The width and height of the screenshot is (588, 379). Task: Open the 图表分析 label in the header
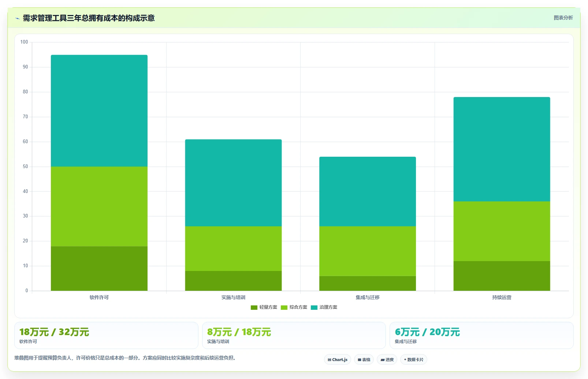point(563,18)
